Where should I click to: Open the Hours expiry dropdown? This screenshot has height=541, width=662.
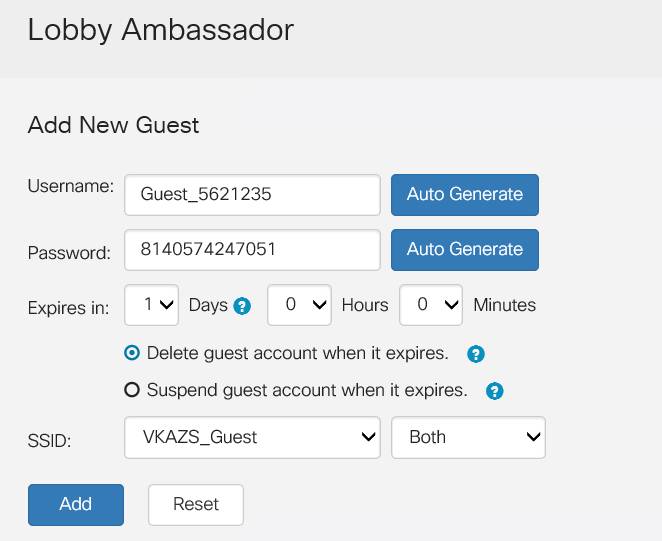click(x=299, y=305)
